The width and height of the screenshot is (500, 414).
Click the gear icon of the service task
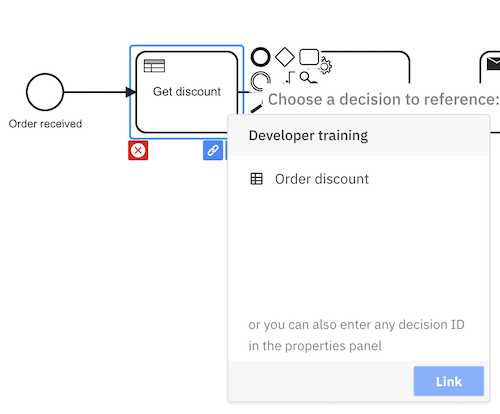click(x=325, y=65)
